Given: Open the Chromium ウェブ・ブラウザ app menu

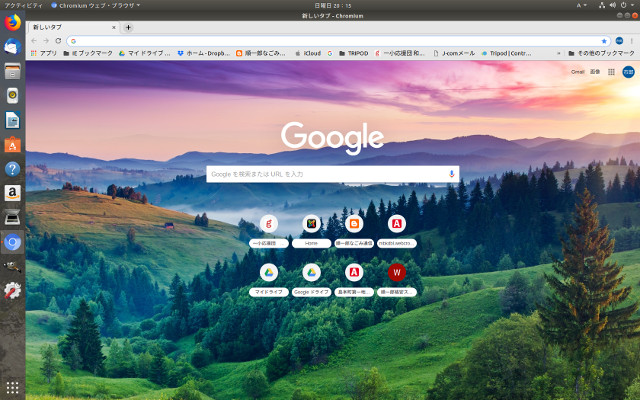Looking at the screenshot, I should click(96, 5).
